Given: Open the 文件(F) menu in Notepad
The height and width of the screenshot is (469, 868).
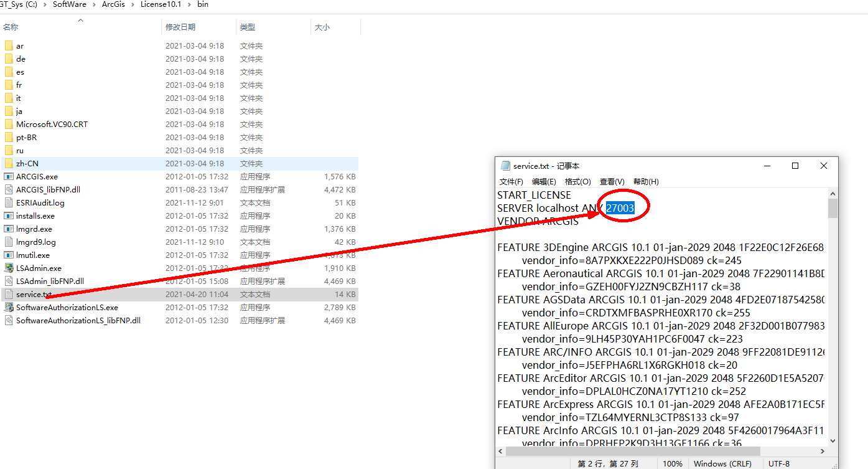Looking at the screenshot, I should tap(511, 181).
